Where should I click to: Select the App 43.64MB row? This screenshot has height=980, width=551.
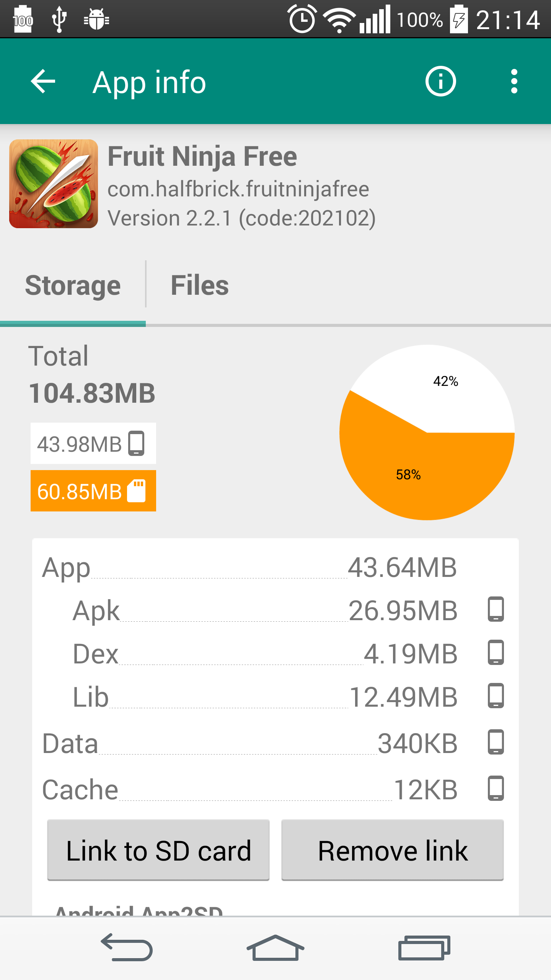tap(249, 567)
